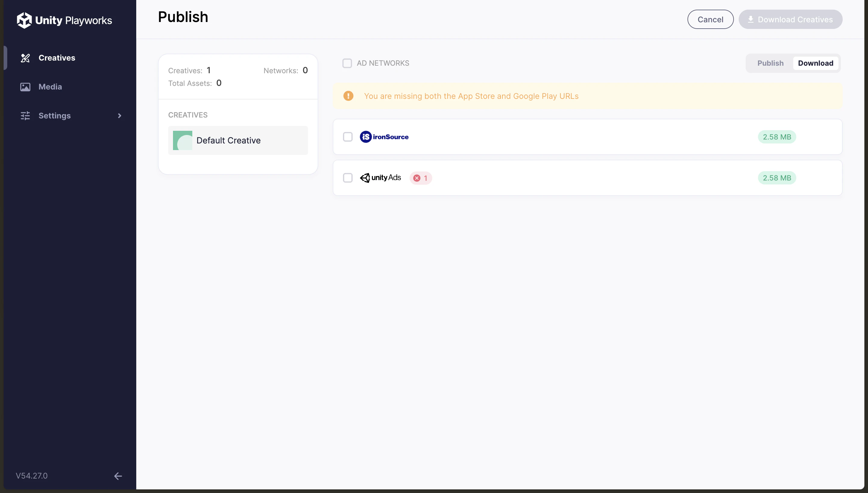This screenshot has width=868, height=493.
Task: Select all AD NETWORKS checkbox
Action: 347,63
